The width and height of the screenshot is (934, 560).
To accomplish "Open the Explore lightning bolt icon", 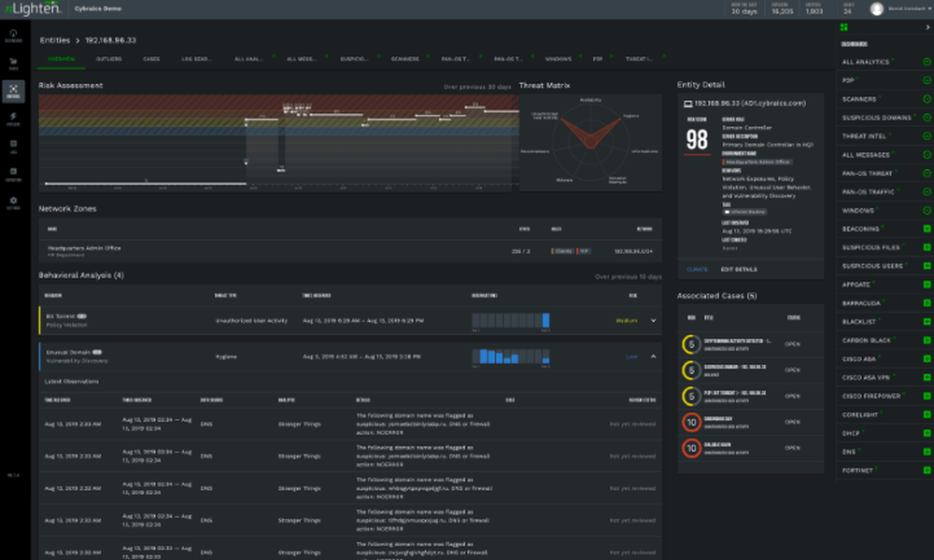I will coord(13,119).
